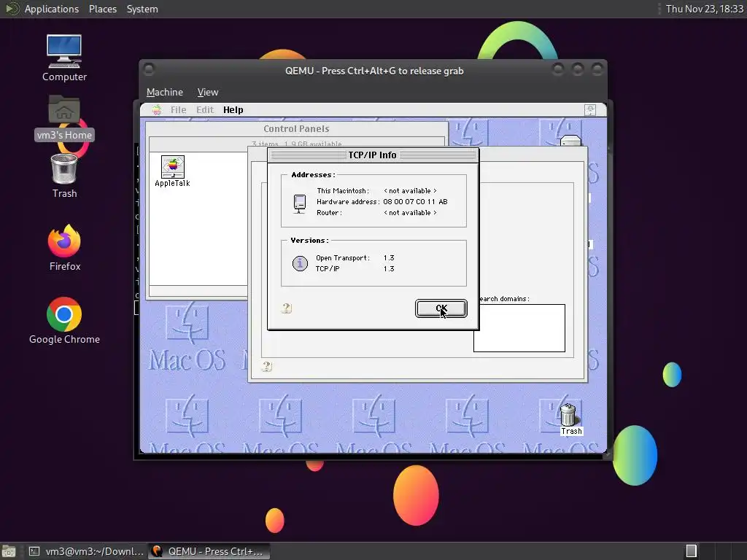Open the QEMU Machine menu

[x=164, y=93]
